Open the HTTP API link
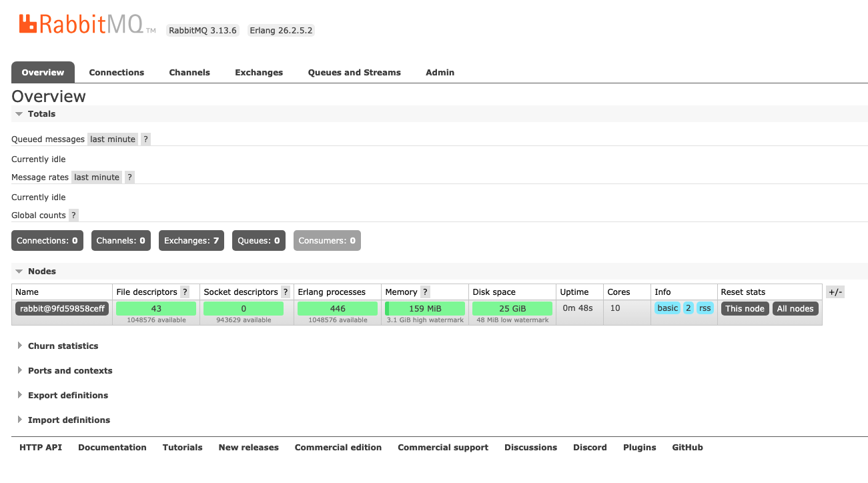868x483 pixels. point(41,448)
